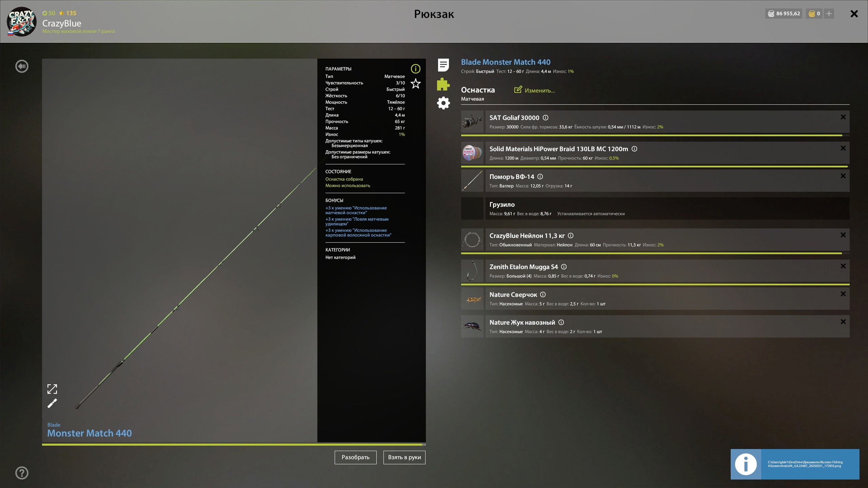The width and height of the screenshot is (868, 488).
Task: Remove SAT Goliaf 30000 reel
Action: pos(843,117)
